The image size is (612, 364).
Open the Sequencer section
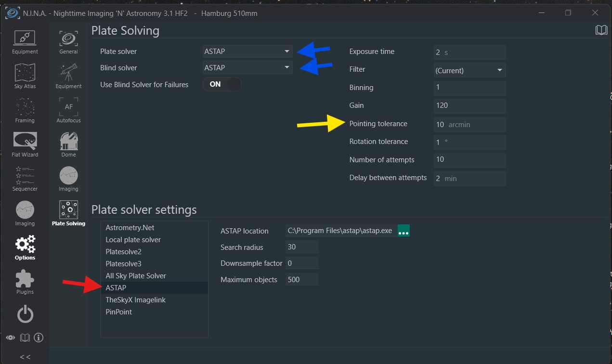click(25, 179)
